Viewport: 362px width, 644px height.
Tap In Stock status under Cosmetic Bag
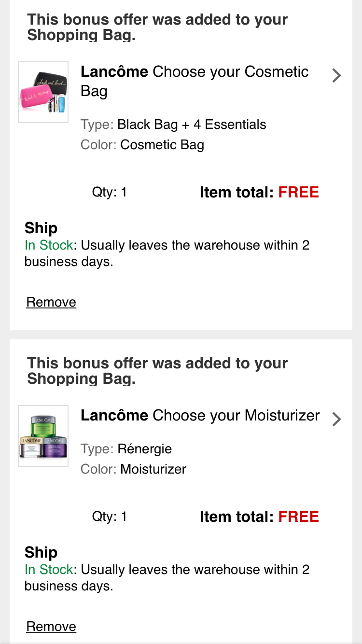click(x=49, y=245)
